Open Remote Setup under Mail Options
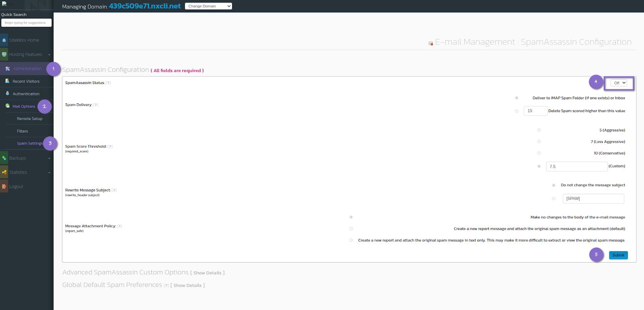 coord(29,119)
